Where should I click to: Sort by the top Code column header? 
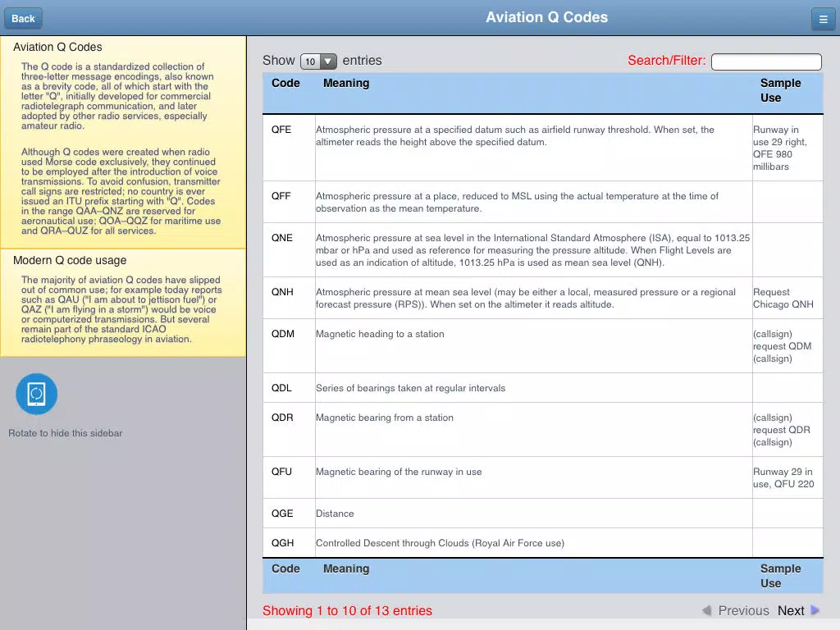pos(285,83)
